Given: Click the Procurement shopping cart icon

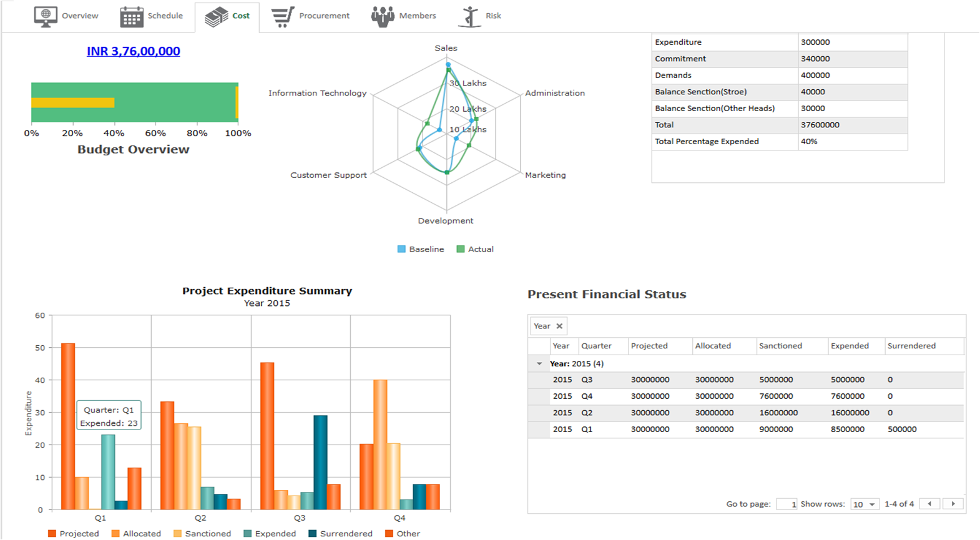Looking at the screenshot, I should point(282,17).
